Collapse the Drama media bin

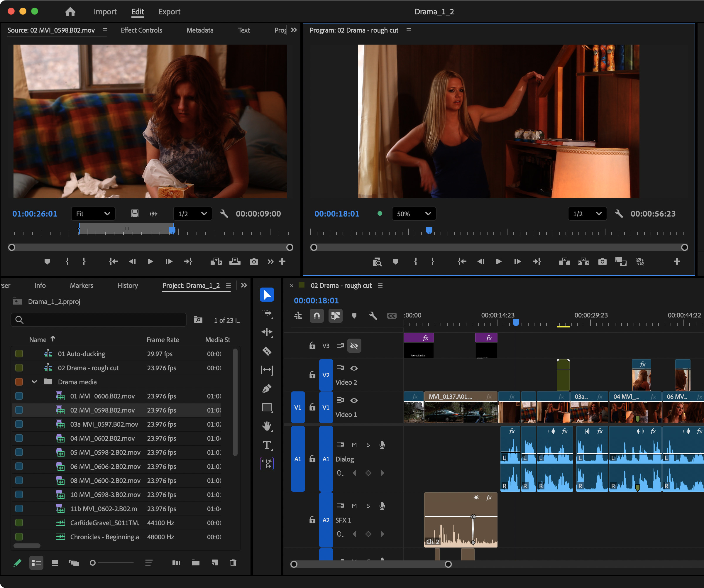(34, 382)
